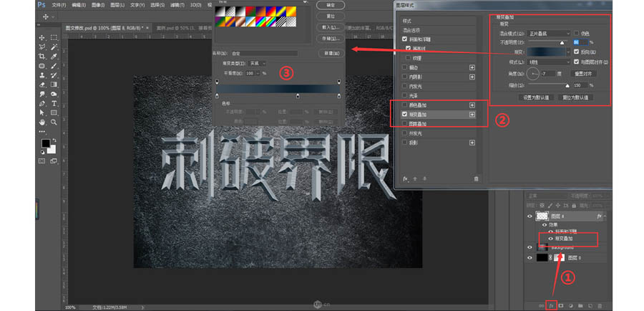Click the foreground black color swatch

(x=45, y=143)
